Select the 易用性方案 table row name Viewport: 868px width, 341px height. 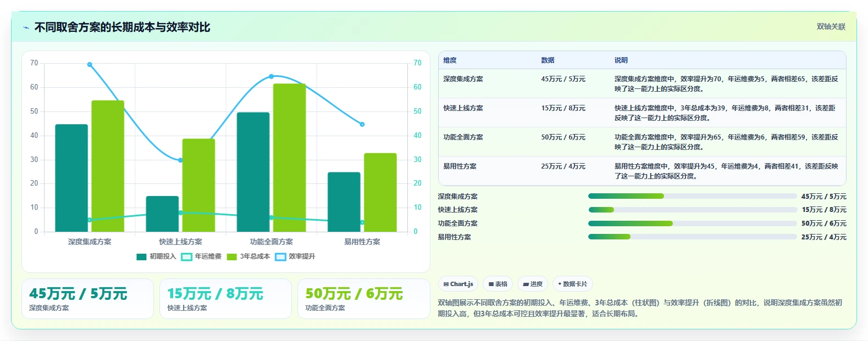coord(460,166)
